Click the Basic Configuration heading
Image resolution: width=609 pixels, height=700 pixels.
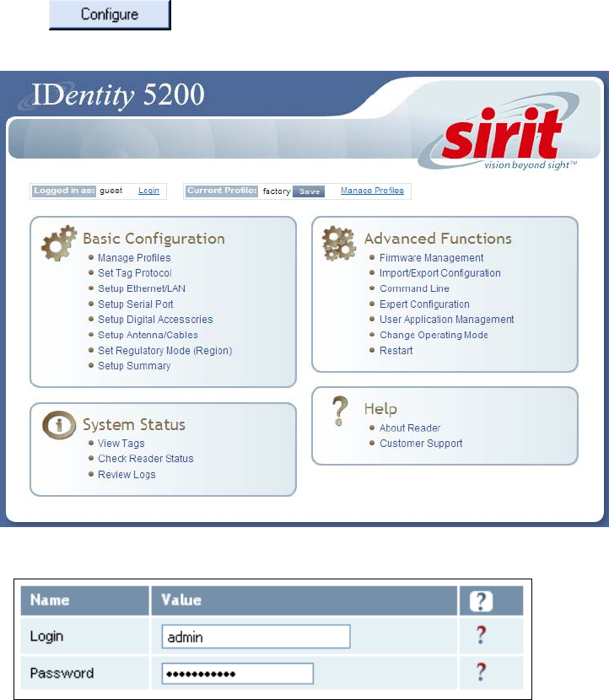click(154, 239)
